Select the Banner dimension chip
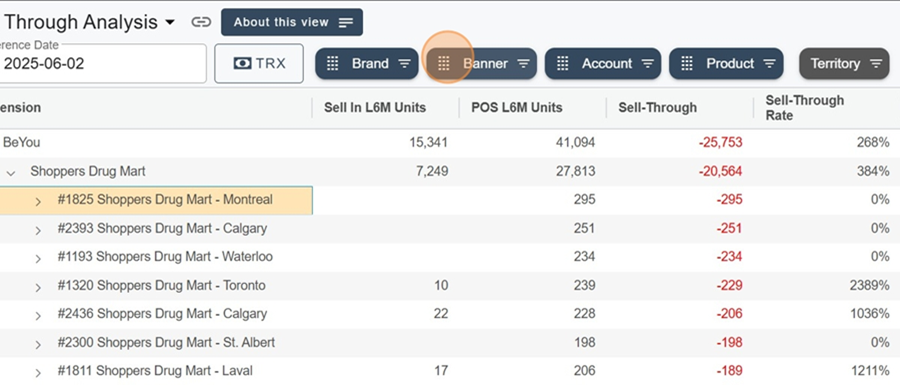Viewport: 900px width, 385px height. click(x=481, y=64)
